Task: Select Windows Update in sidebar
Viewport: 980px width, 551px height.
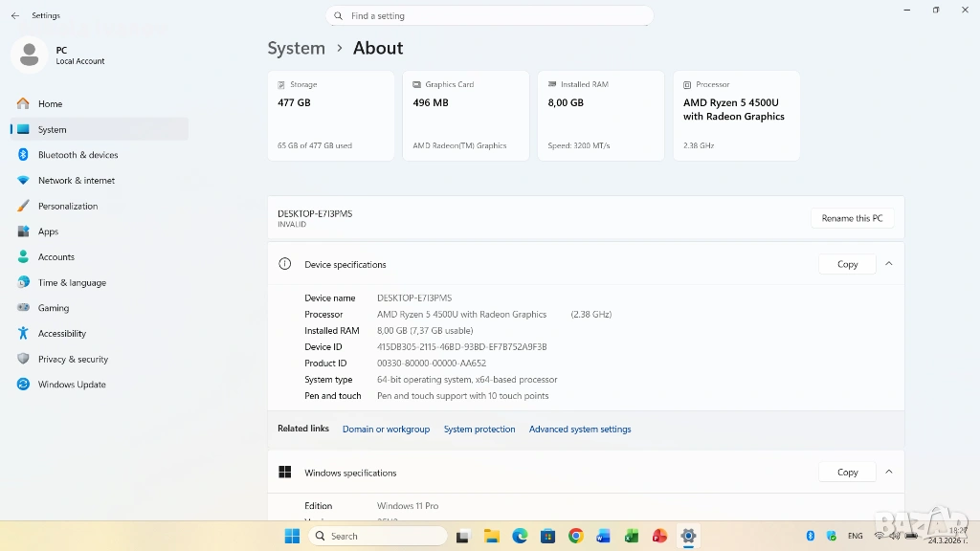Action: 71,385
